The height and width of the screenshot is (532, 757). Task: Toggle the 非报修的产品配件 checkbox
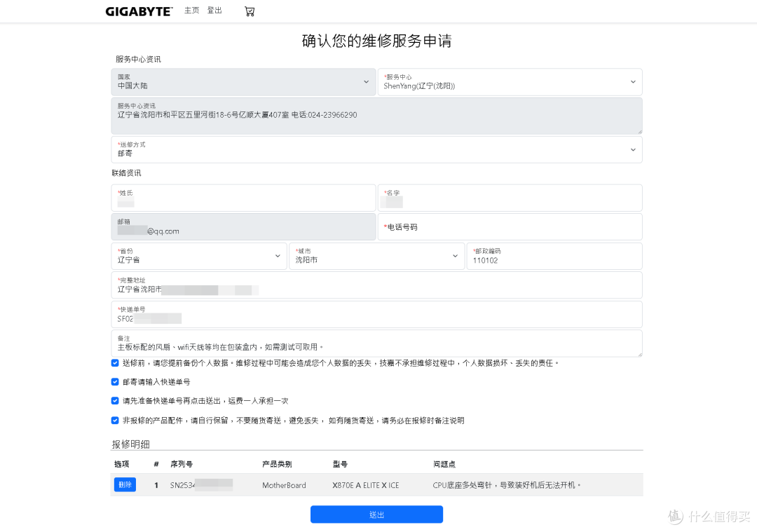point(115,421)
